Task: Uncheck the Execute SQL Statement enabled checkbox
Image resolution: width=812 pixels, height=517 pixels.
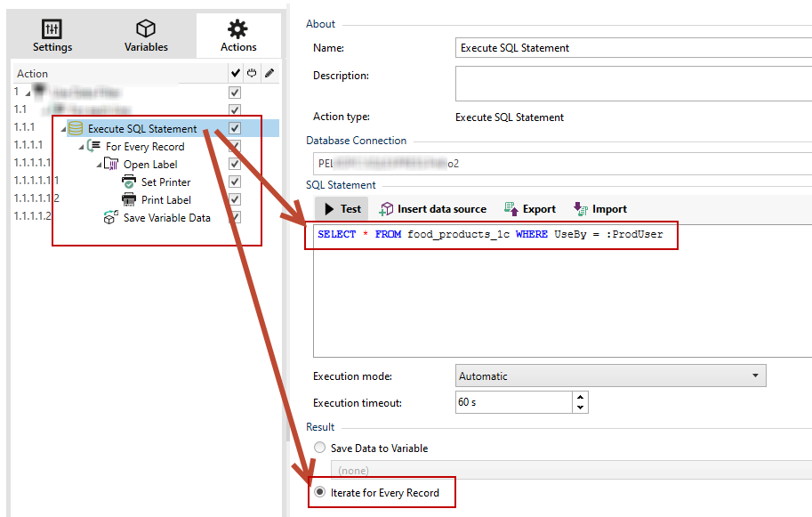Action: click(235, 129)
